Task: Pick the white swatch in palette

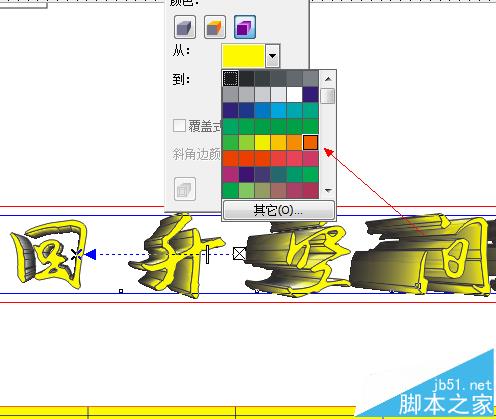Action: click(x=295, y=94)
